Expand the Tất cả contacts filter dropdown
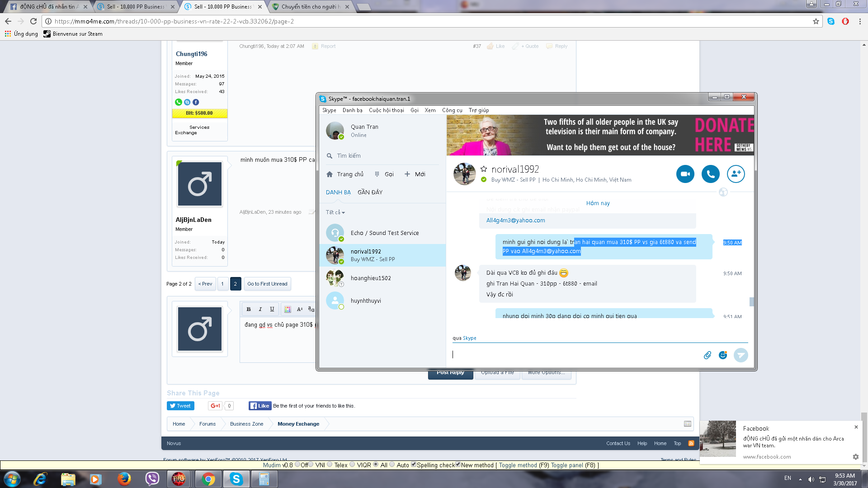The width and height of the screenshot is (868, 488). coord(335,212)
